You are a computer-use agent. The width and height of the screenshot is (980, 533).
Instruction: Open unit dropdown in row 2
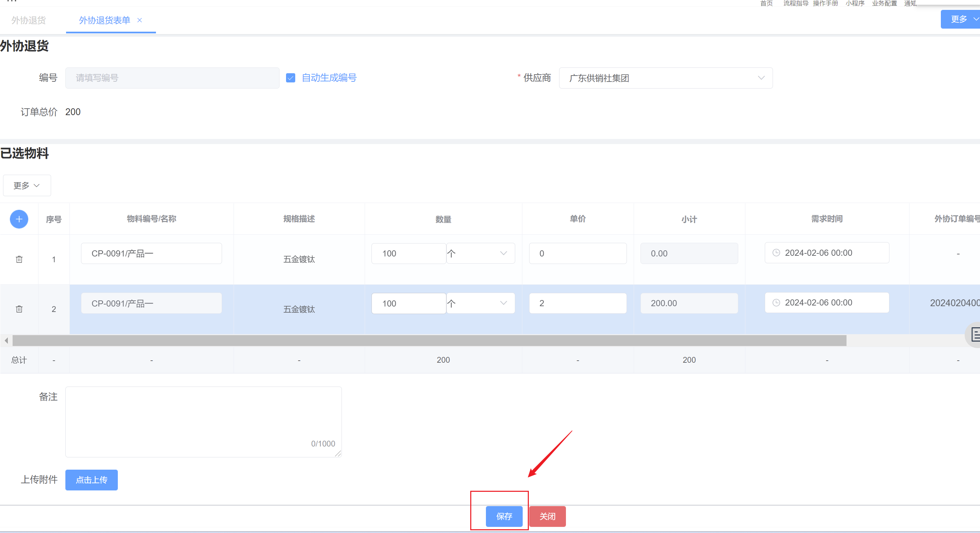tap(480, 303)
